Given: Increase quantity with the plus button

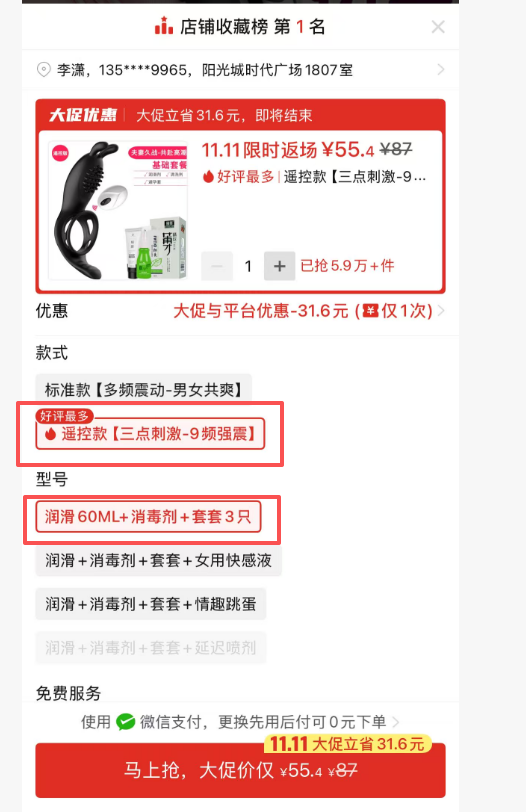Looking at the screenshot, I should [280, 266].
